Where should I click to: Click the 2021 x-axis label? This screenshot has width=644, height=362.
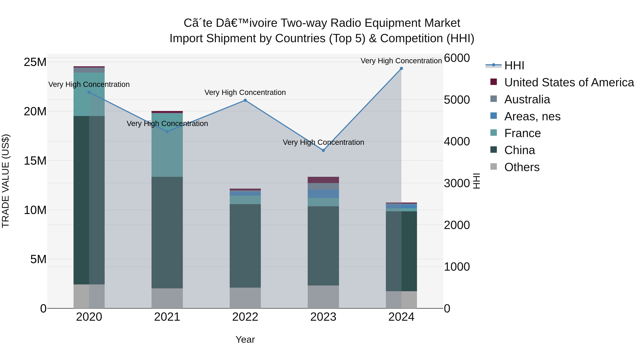167,317
